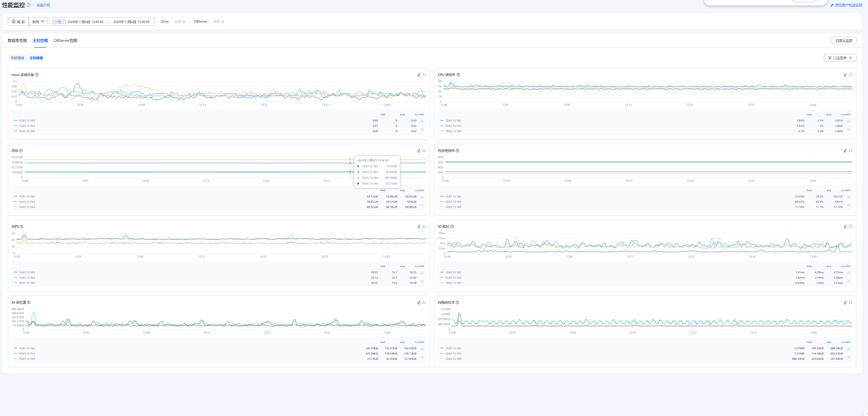Image resolution: width=868 pixels, height=416 pixels.
Task: Click the edit icon on Linux 系统负载 chart
Action: click(x=419, y=75)
